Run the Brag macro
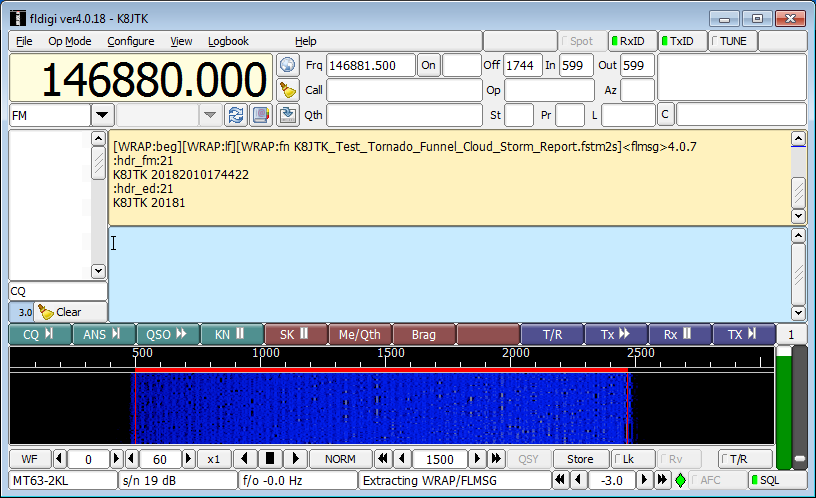This screenshot has height=498, width=816. coord(424,334)
